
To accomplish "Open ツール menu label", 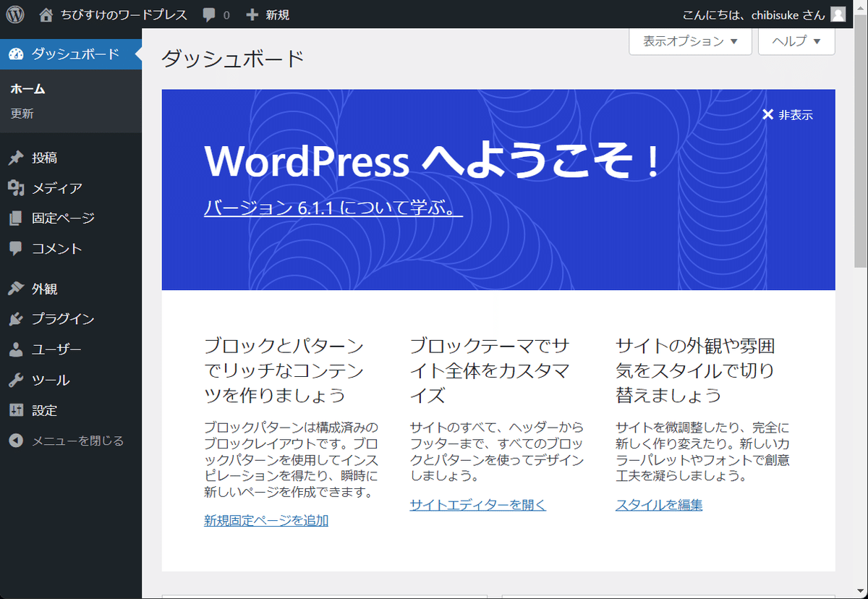I will coord(51,380).
